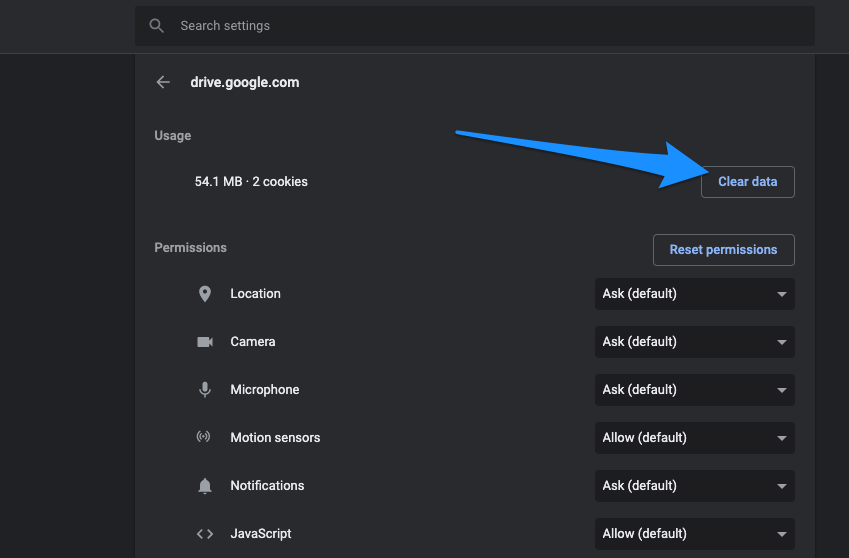This screenshot has height=558, width=849.
Task: Reset permissions for this site
Action: click(723, 250)
